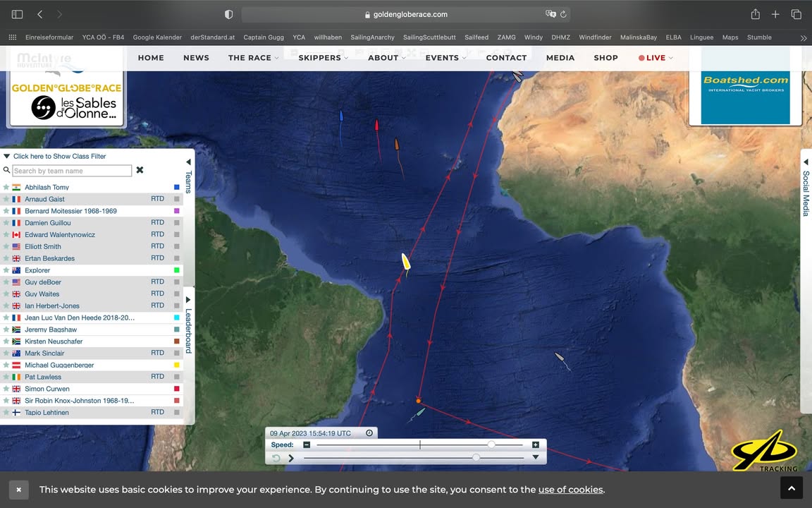Open a new browser tab with plus icon
812x508 pixels.
click(775, 15)
